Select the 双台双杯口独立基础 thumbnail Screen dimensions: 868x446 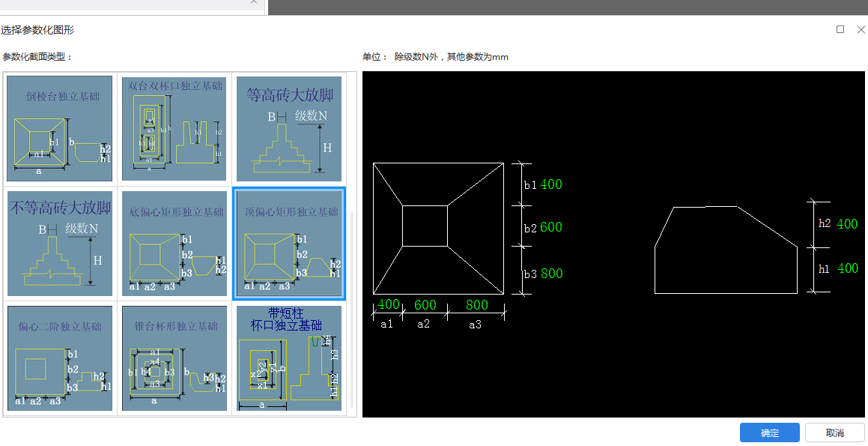(174, 129)
